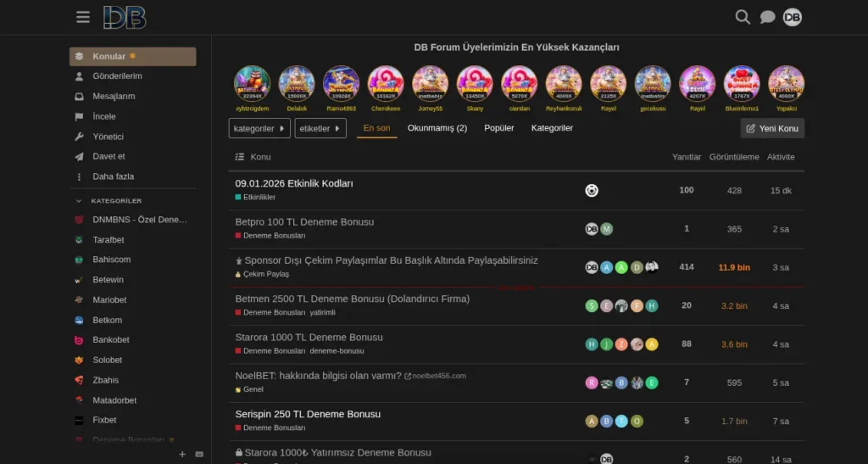Open NoelBET hakkında bilgisi olan varmı topic

pos(319,376)
